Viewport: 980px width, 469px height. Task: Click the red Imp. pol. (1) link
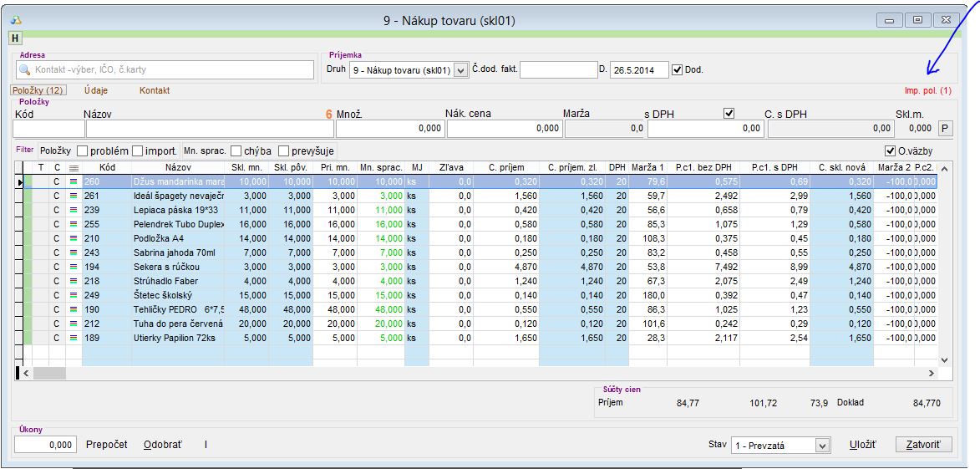pyautogui.click(x=927, y=90)
